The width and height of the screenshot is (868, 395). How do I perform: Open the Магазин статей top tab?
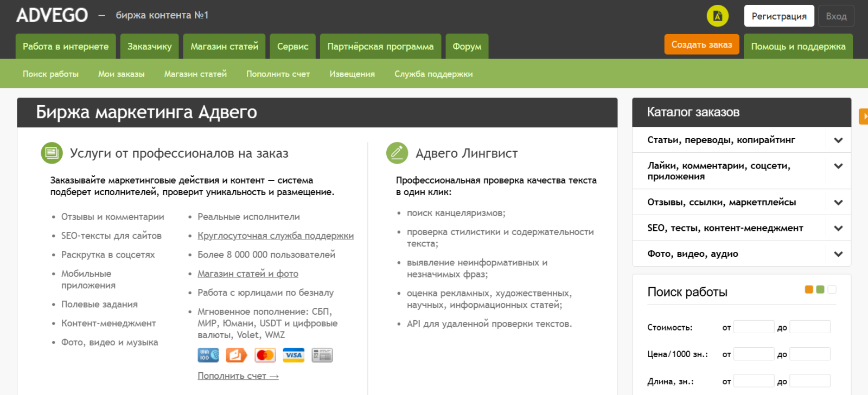224,47
